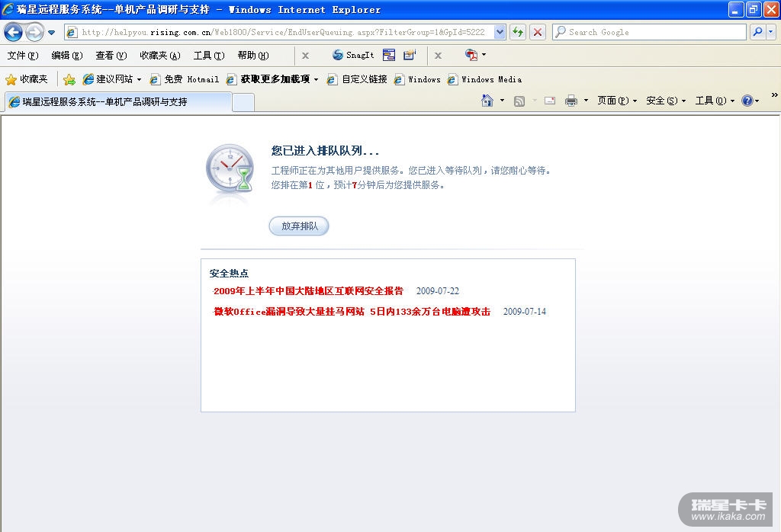Click the SnagIt window capture icon
This screenshot has height=532, width=781.
(389, 55)
